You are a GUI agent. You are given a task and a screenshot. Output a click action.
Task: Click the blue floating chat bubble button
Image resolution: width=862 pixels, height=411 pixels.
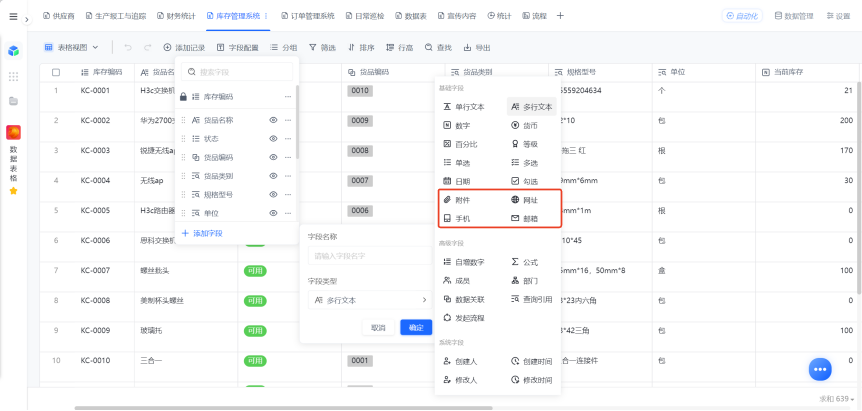(820, 369)
